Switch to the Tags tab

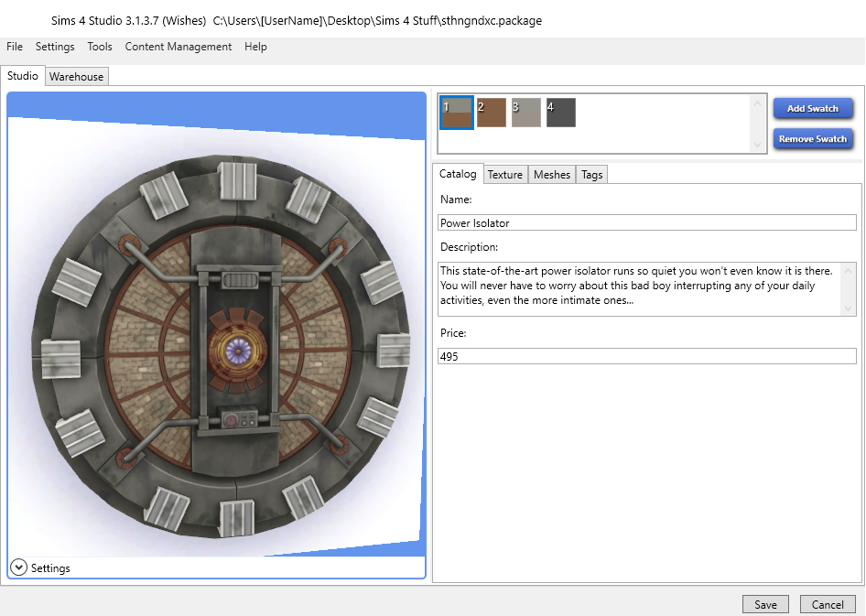tap(592, 175)
